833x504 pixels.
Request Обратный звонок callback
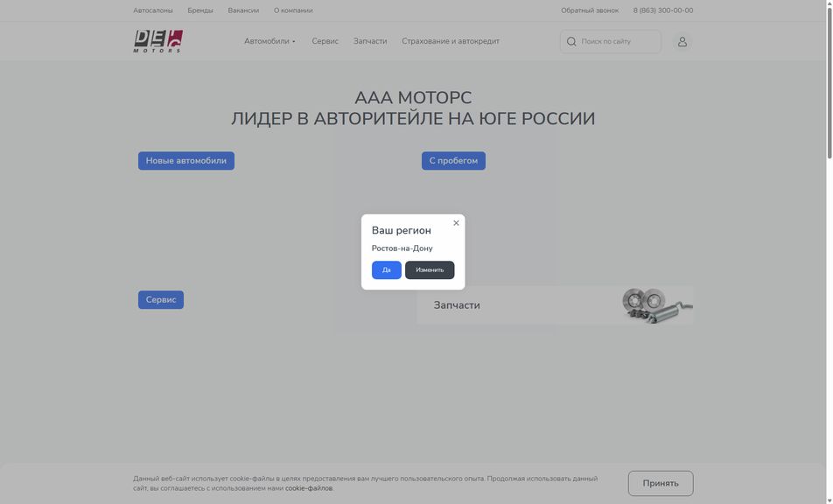(x=590, y=10)
